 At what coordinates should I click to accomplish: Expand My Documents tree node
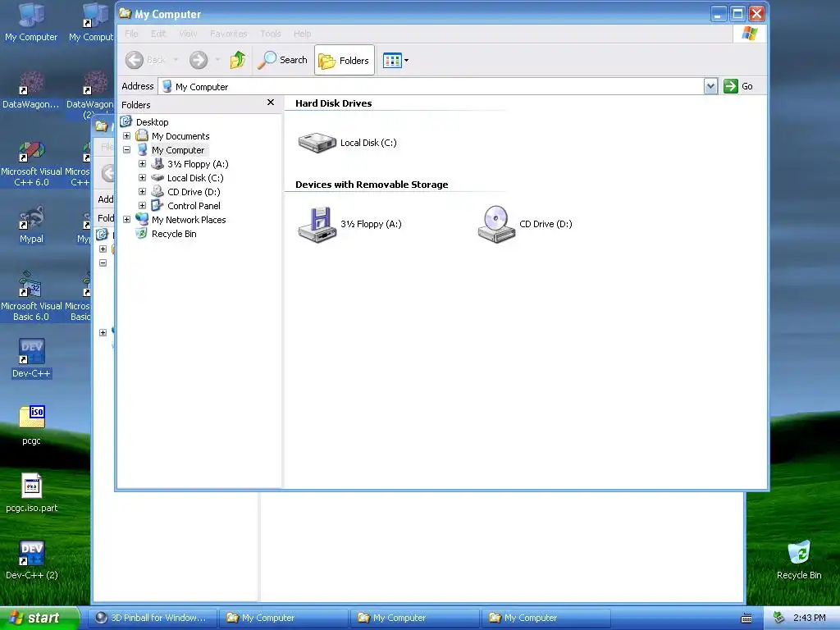[x=127, y=136]
